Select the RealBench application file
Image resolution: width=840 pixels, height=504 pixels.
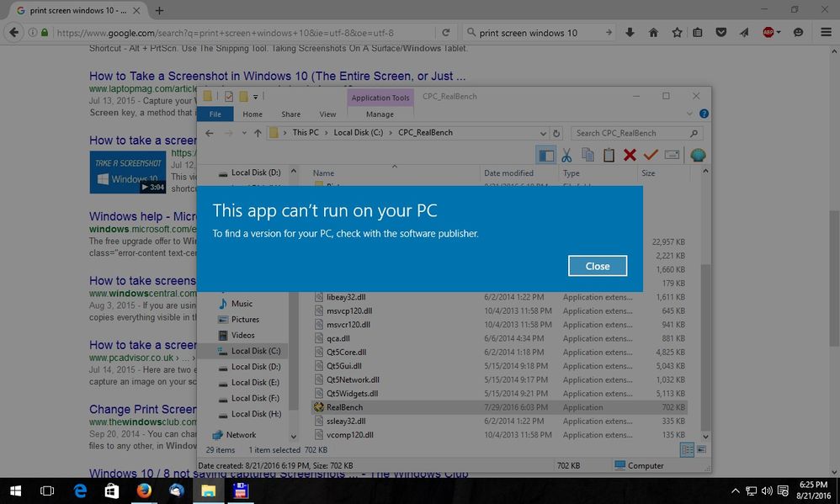(498, 407)
